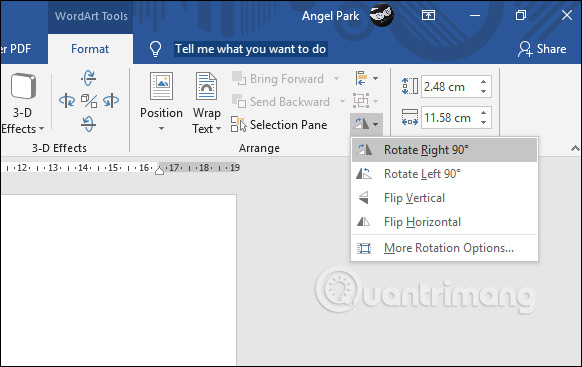Toggle 3-D Effect On/Off icon
Screen dimensions: 582x367
pyautogui.click(x=89, y=101)
